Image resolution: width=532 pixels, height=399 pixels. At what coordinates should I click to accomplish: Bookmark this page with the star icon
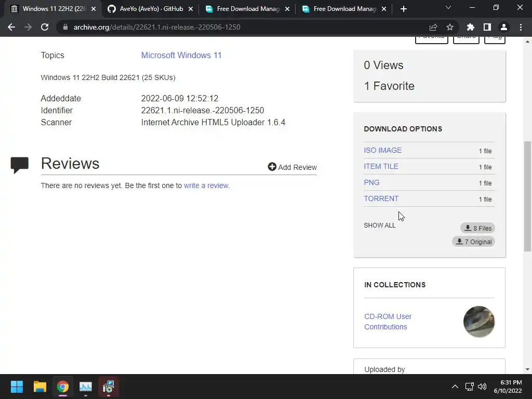tap(450, 27)
